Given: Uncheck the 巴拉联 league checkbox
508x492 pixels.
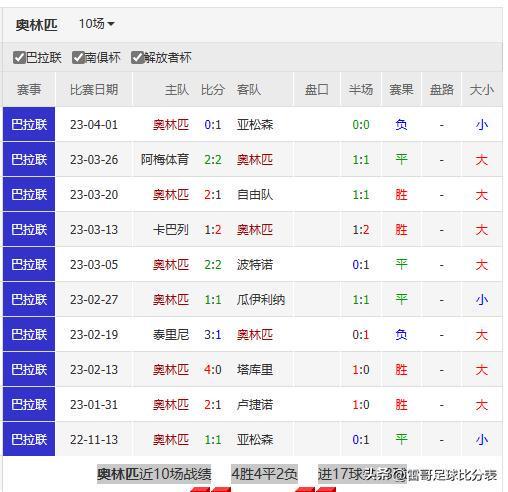Looking at the screenshot, I should click(x=19, y=58).
